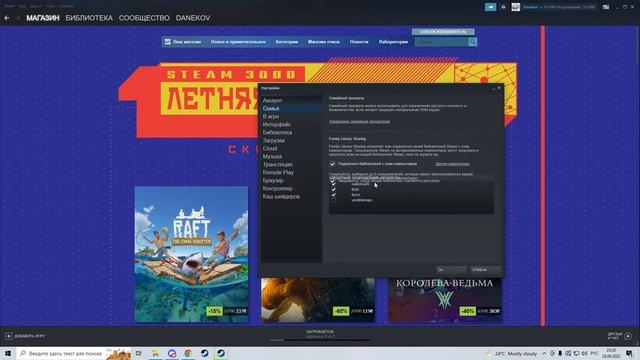Select 'Браузер' in settings sidebar
This screenshot has height=360, width=640.
pos(291,180)
